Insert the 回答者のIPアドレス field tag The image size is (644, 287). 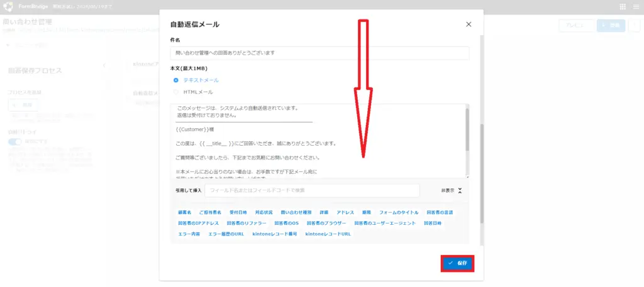click(199, 223)
